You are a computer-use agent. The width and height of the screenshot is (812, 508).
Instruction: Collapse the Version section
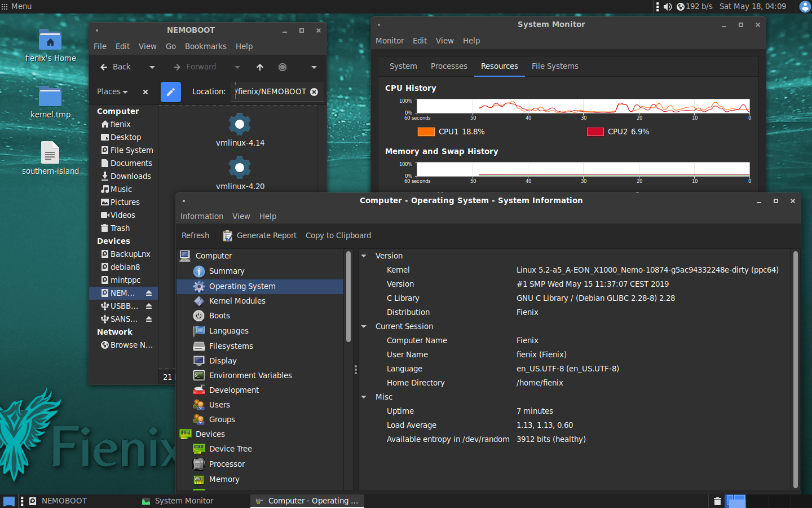tap(364, 256)
